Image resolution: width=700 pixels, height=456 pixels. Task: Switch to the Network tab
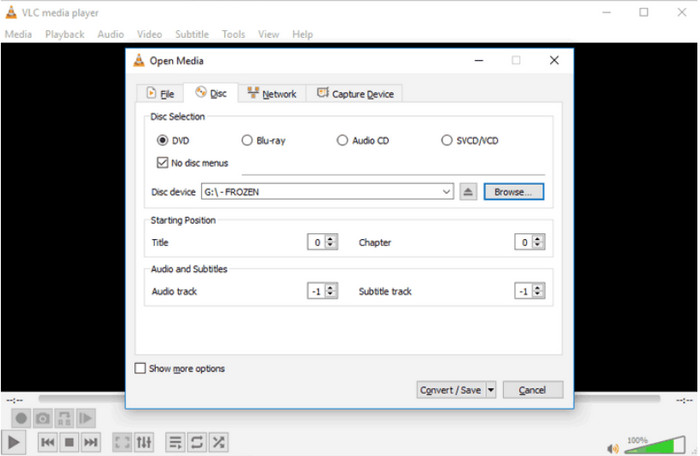(272, 94)
